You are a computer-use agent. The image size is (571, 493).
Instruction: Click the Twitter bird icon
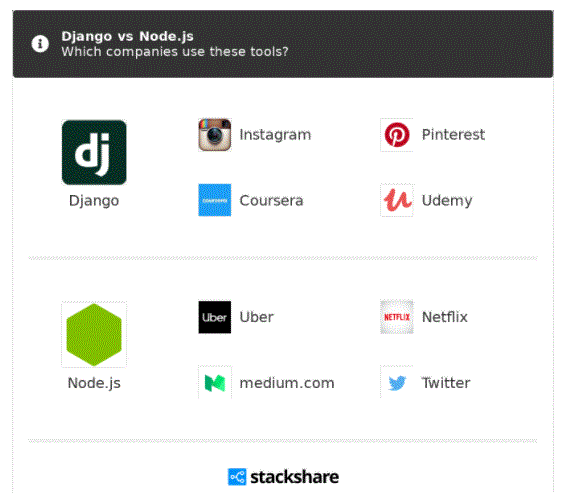[x=397, y=382]
